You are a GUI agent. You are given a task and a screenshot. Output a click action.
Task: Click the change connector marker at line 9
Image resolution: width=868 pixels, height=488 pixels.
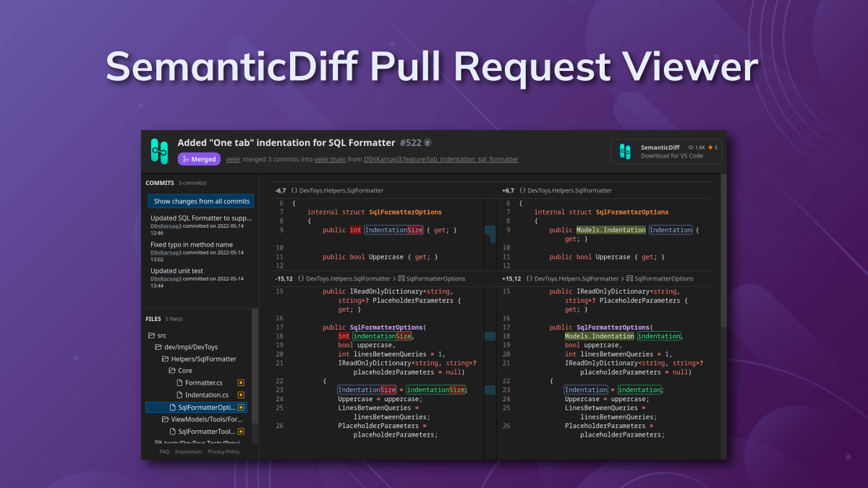pyautogui.click(x=490, y=234)
